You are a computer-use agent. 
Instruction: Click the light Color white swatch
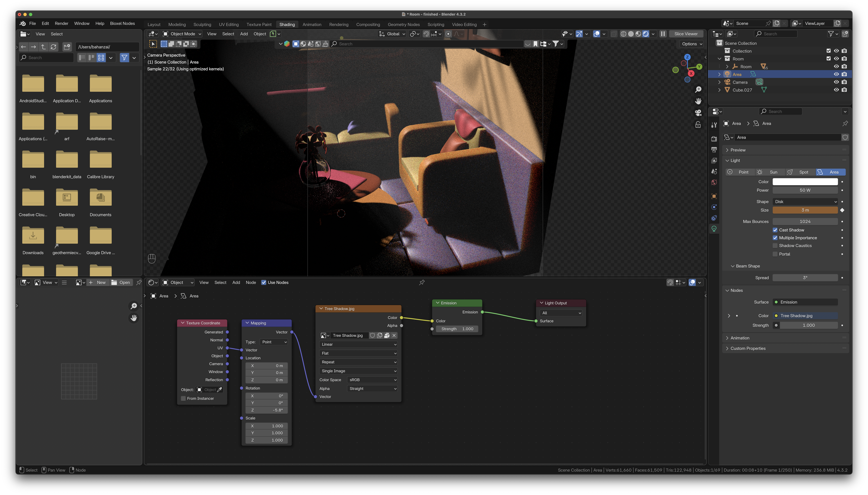[805, 182]
